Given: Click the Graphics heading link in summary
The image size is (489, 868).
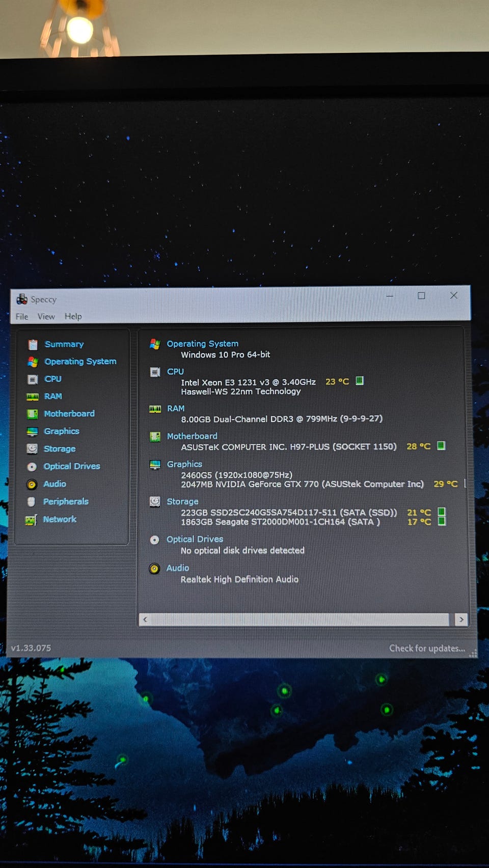Looking at the screenshot, I should (x=184, y=464).
